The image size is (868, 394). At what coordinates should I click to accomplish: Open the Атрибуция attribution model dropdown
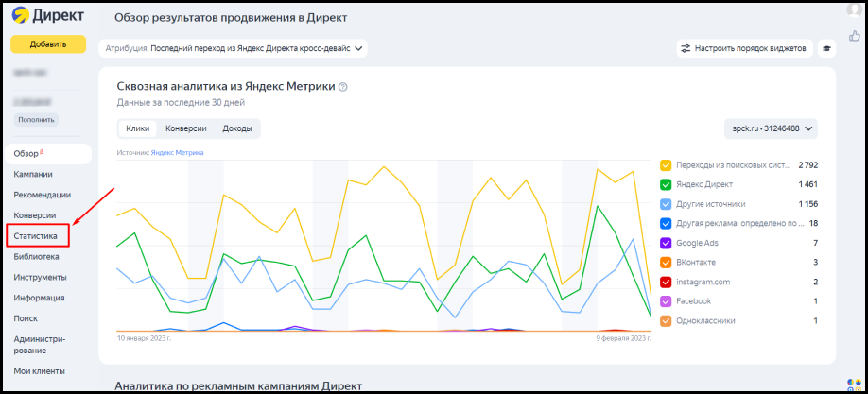click(233, 48)
